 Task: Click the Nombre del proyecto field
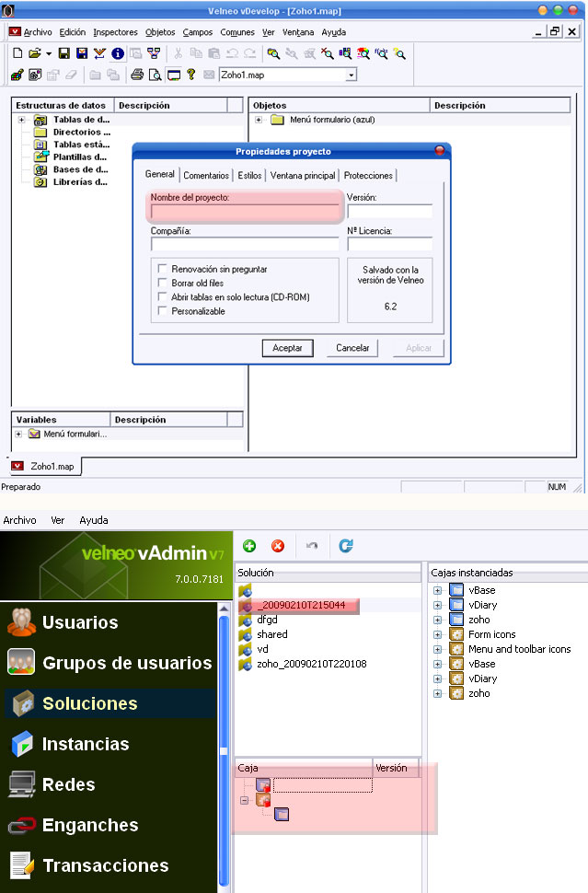pyautogui.click(x=245, y=212)
